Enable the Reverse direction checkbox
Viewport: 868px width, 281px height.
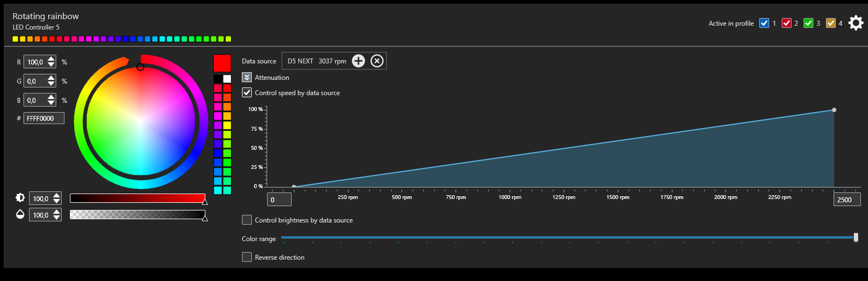[x=247, y=257]
